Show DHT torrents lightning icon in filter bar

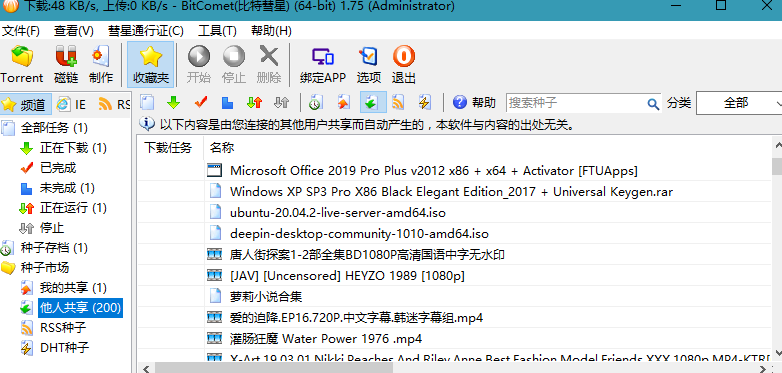[x=424, y=103]
